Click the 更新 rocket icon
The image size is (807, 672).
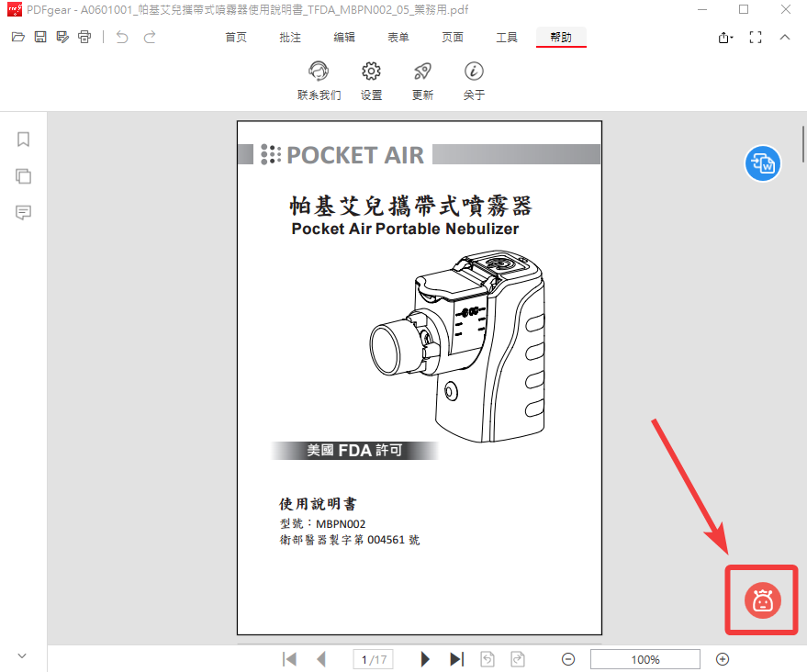(422, 71)
